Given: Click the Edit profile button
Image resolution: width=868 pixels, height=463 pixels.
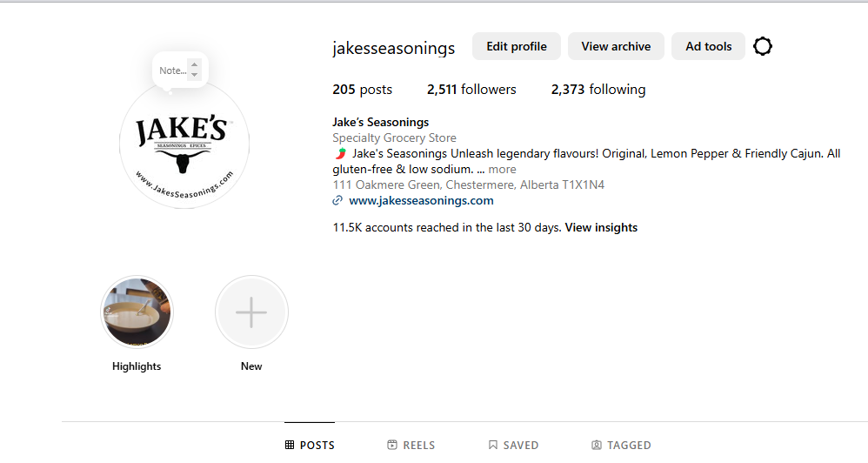Looking at the screenshot, I should pyautogui.click(x=517, y=46).
